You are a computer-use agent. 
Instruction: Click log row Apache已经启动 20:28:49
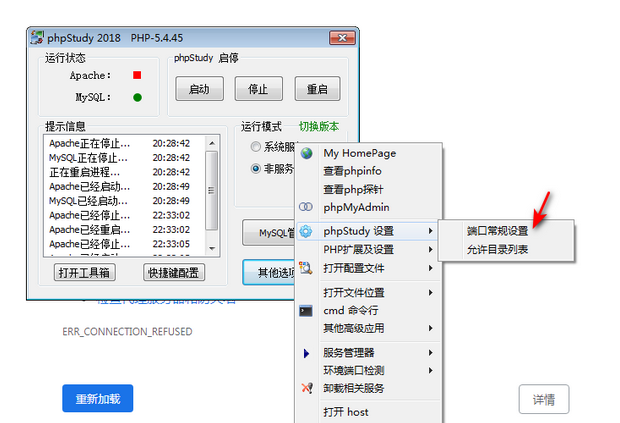(x=120, y=187)
